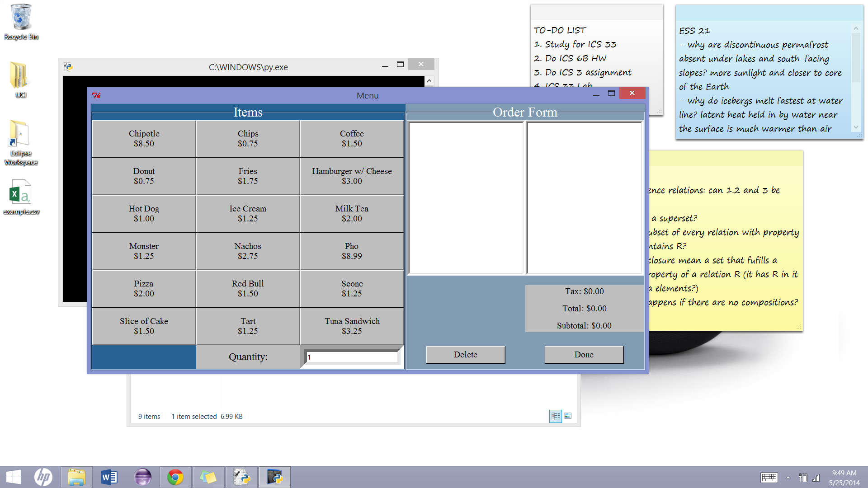Switch to large icons view in Explorer
868x488 pixels.
[x=568, y=416]
